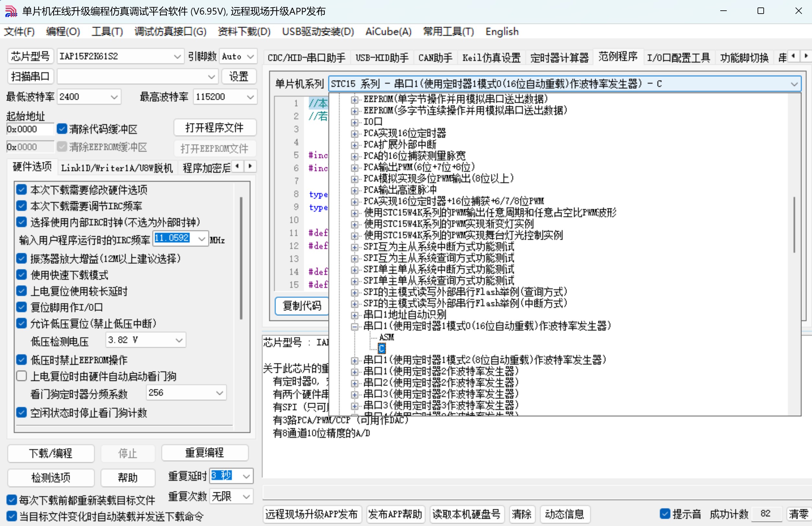812x526 pixels.
Task: Toggle 振荡器放大增益 checkbox
Action: [21, 259]
